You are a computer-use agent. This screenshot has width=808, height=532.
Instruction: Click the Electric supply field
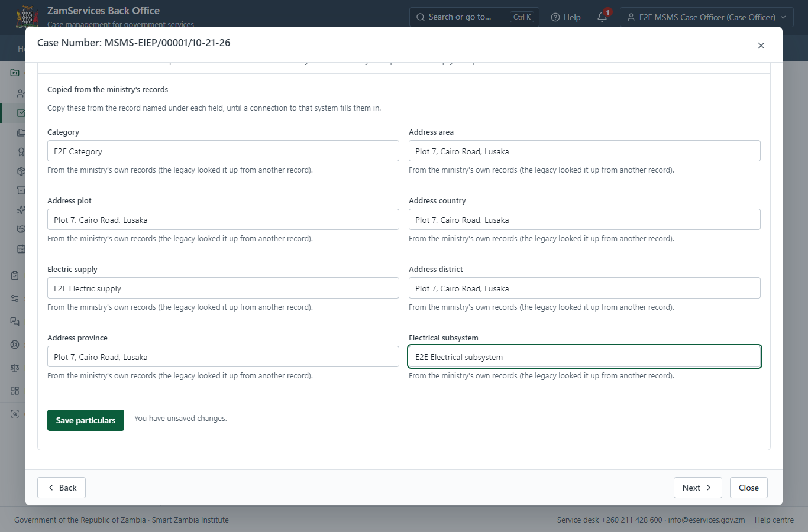[x=223, y=288]
